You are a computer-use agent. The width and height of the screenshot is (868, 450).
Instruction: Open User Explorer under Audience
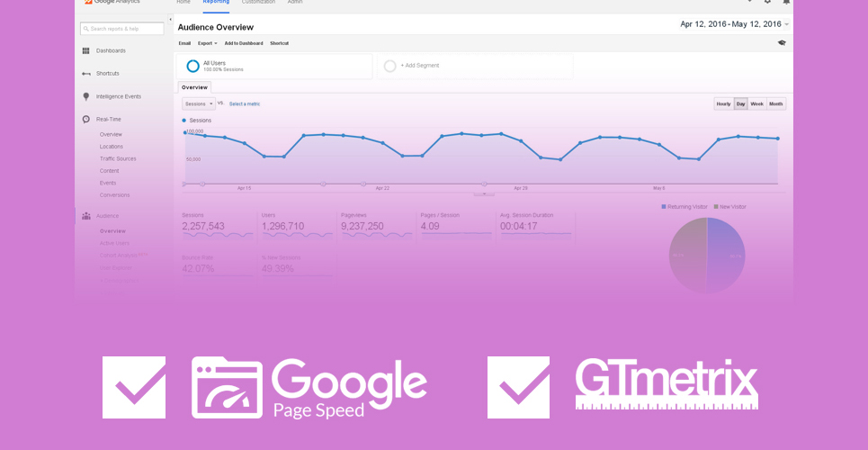116,268
